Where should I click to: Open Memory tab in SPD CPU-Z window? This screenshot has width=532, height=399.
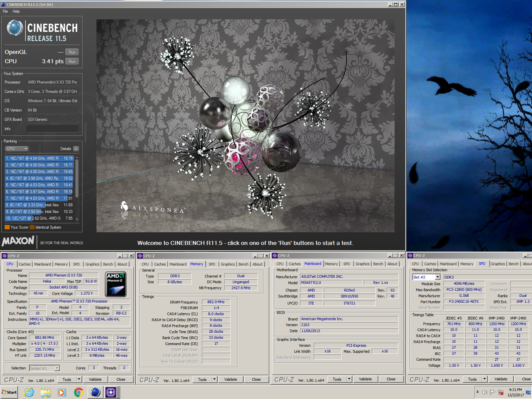click(x=467, y=264)
